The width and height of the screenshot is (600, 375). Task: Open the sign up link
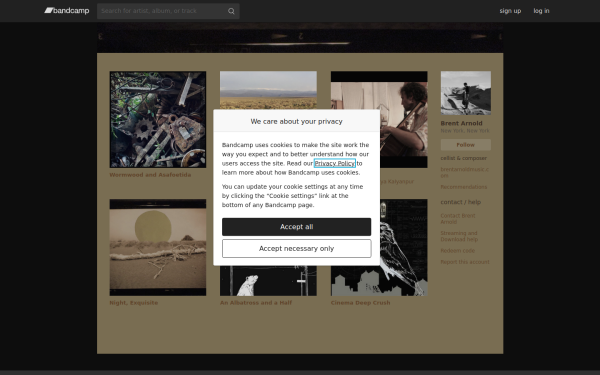click(510, 11)
